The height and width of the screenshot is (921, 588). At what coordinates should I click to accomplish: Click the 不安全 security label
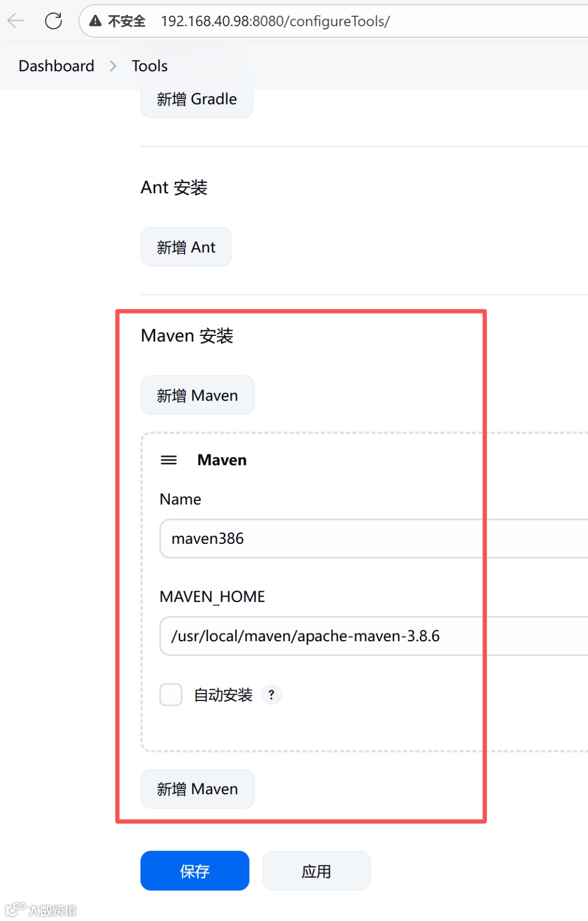(x=126, y=21)
